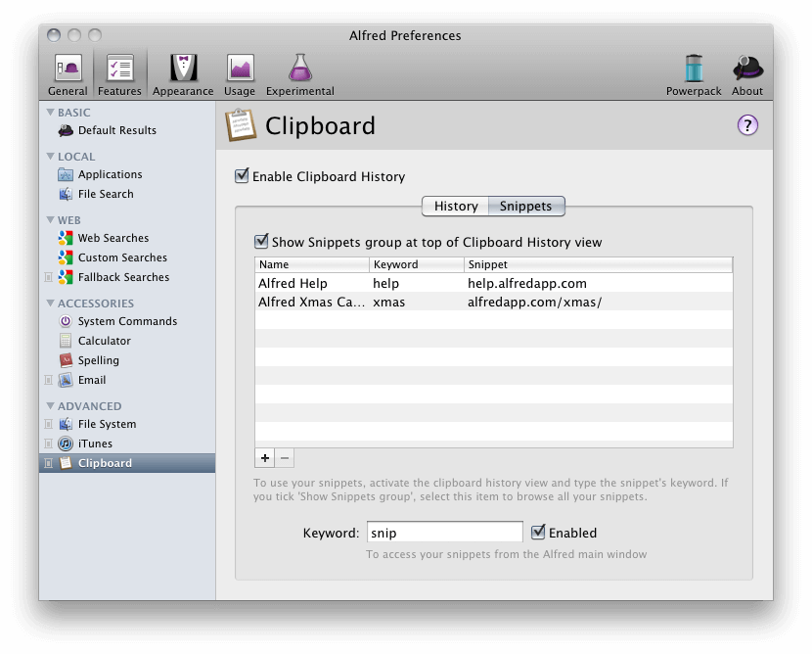Select System Commands in the sidebar
The image size is (812, 654).
(127, 322)
